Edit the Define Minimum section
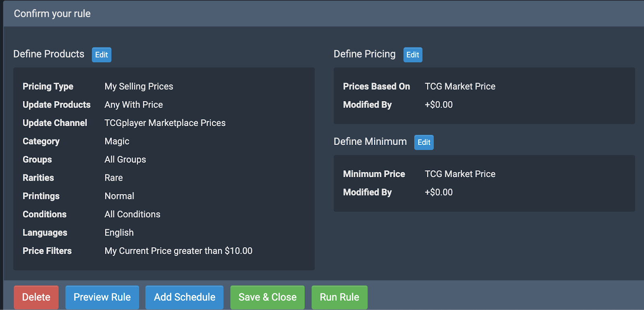 (424, 143)
